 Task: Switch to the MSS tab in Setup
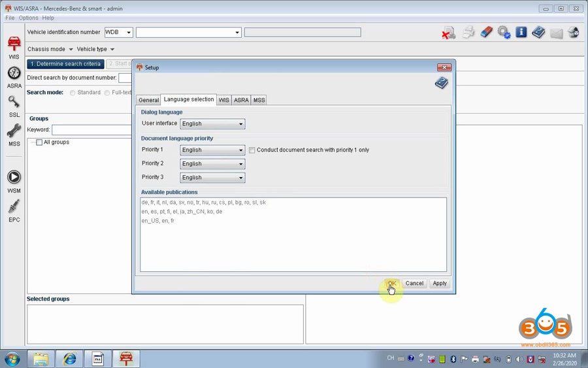pos(259,100)
